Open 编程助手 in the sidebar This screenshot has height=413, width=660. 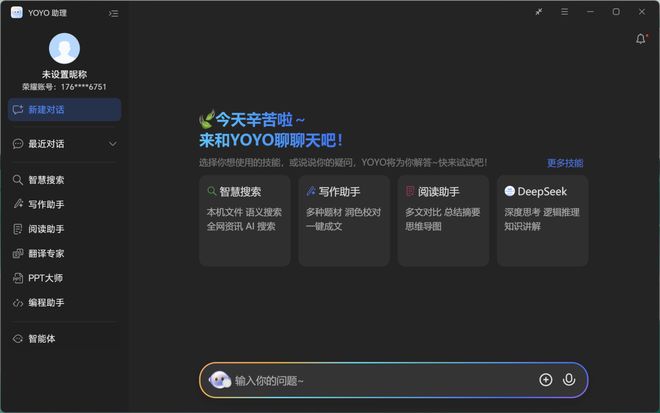click(64, 303)
